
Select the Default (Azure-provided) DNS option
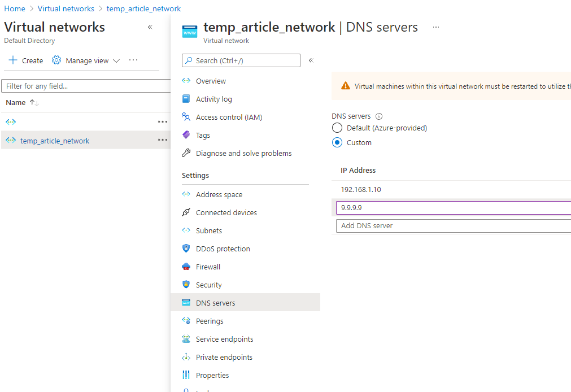tap(337, 128)
